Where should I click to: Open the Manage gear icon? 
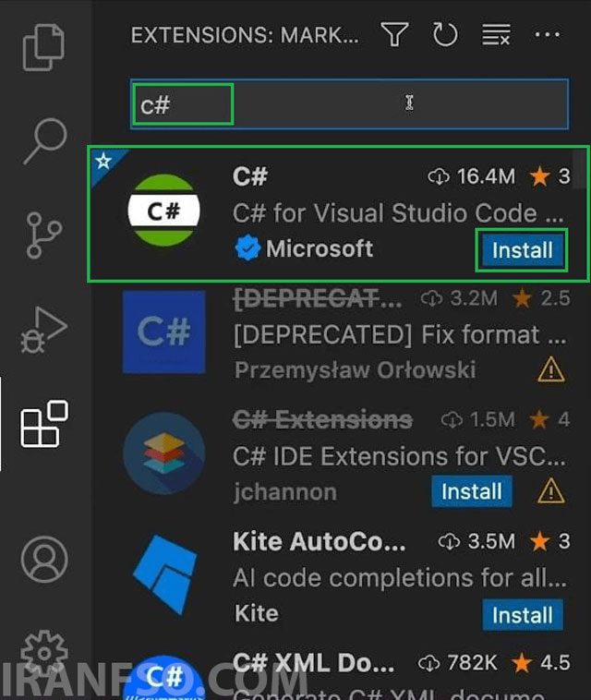point(44,653)
